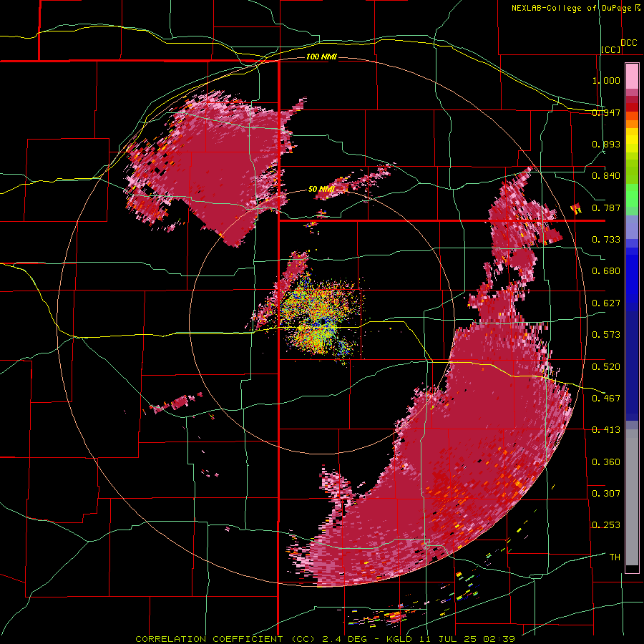
Task: Click the DCC product label
Action: 628,43
